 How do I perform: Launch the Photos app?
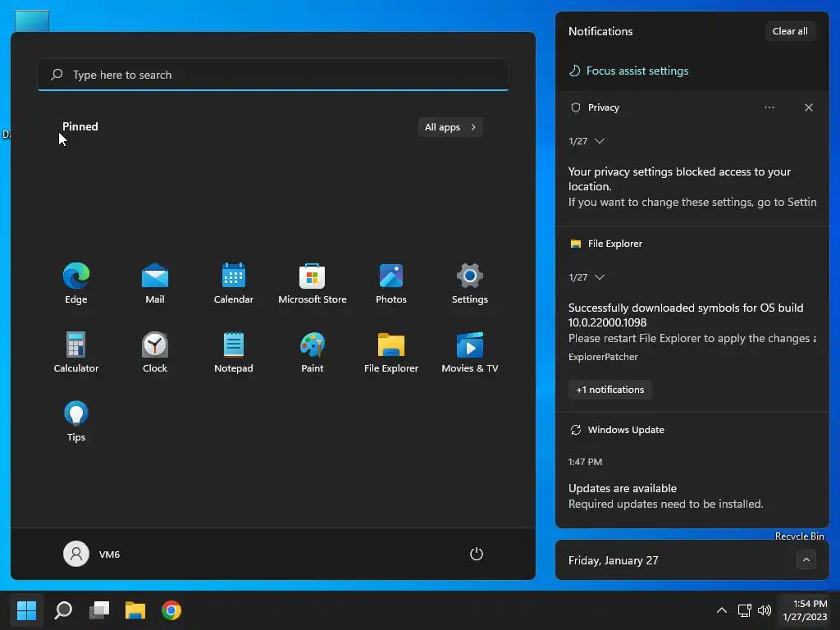coord(391,283)
